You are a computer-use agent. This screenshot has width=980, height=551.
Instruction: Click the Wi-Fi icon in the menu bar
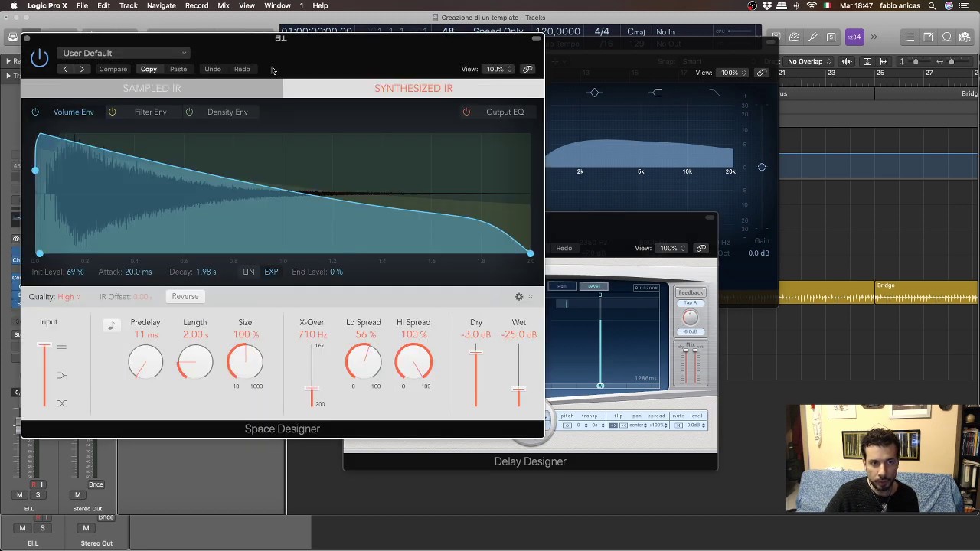click(812, 5)
